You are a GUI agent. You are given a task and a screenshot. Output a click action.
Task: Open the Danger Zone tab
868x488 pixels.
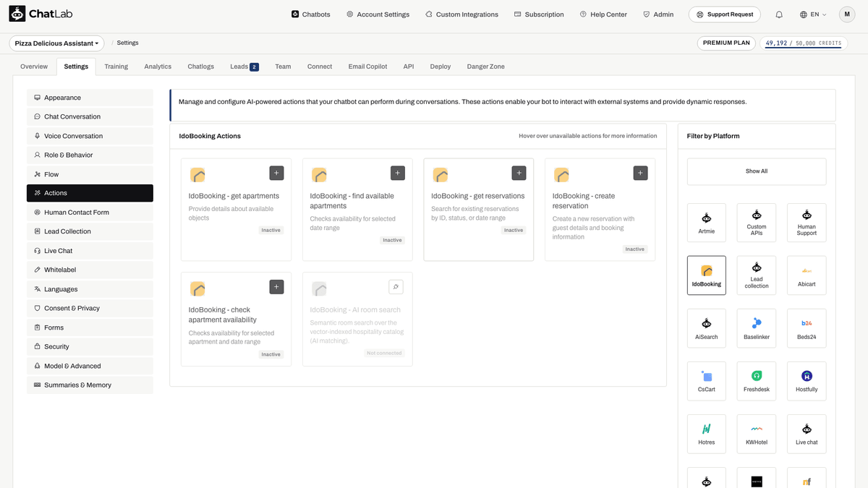486,67
